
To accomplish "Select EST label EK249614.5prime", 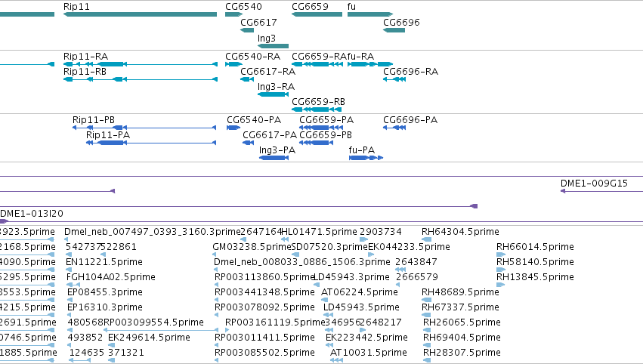I will pyautogui.click(x=150, y=338).
